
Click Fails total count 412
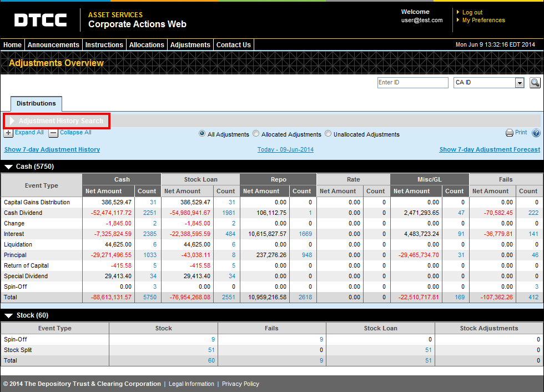533,298
